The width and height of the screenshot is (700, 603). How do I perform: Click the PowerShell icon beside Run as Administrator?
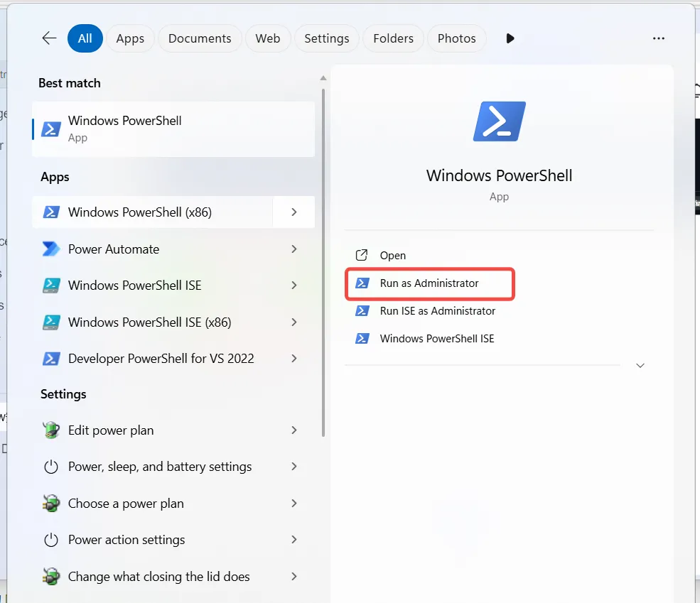tap(362, 283)
